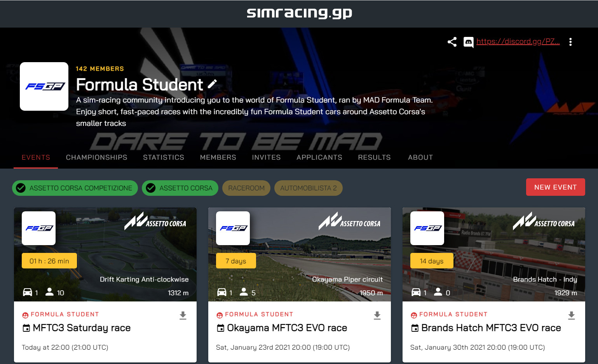Screen dimensions: 598x364
Task: Enable the Automobilista 2 filter chip
Action: coord(309,188)
